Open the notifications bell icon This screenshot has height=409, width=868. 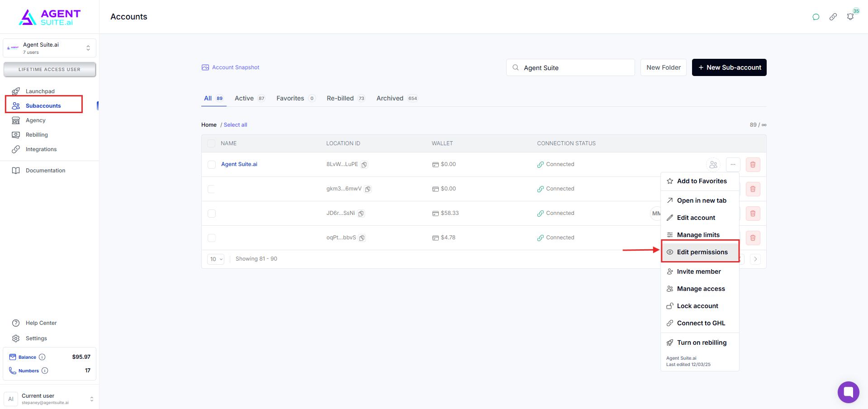point(850,17)
